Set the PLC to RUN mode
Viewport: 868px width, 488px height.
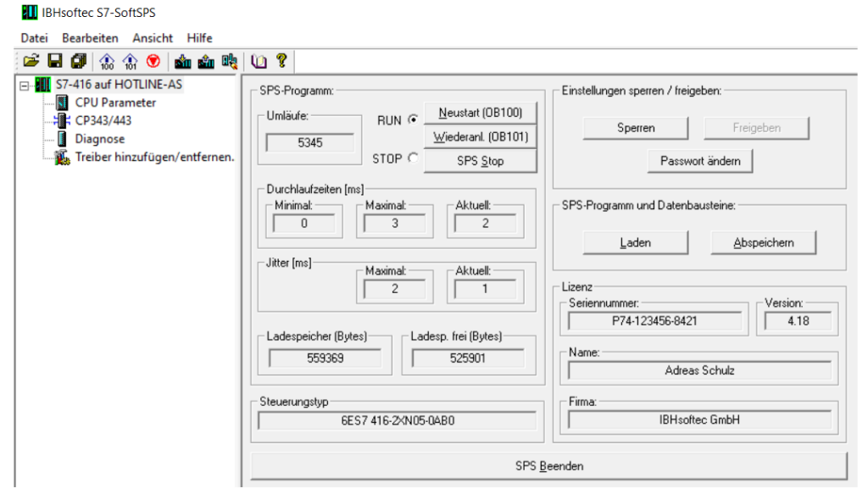413,119
